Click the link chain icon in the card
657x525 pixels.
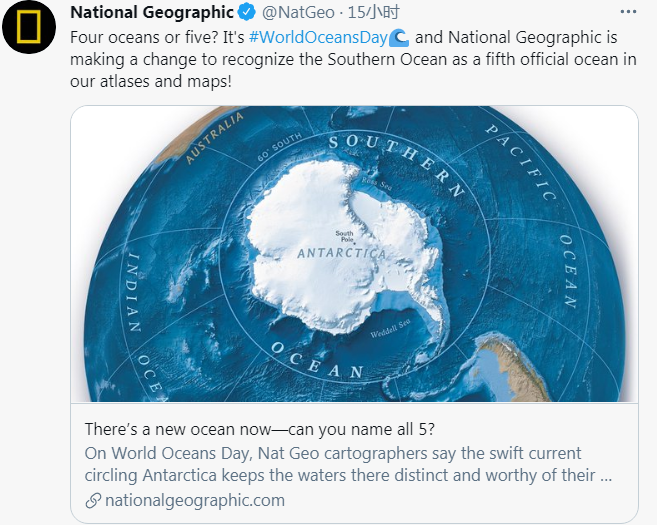(x=93, y=501)
